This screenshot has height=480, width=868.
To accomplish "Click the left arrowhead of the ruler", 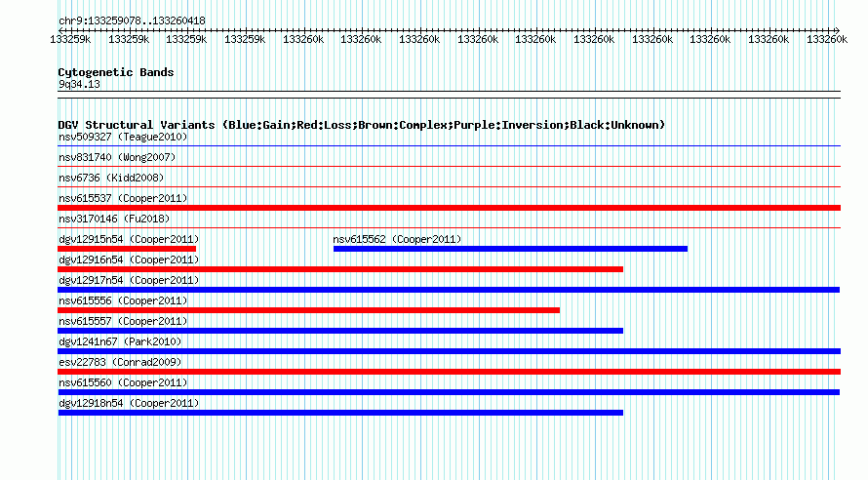I will (x=60, y=30).
